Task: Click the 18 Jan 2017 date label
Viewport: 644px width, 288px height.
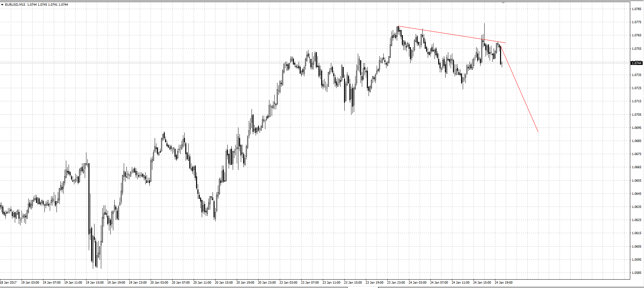Action: tap(8, 283)
